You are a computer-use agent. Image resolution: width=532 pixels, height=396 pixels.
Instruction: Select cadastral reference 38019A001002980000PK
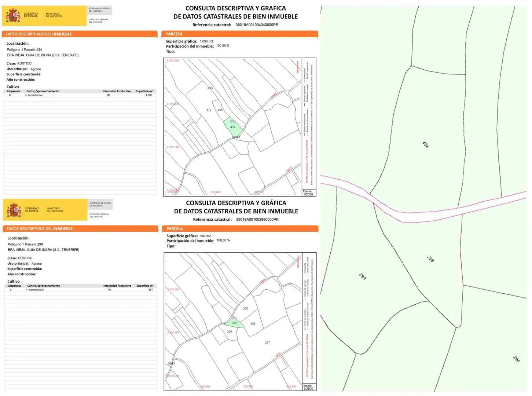257,220
